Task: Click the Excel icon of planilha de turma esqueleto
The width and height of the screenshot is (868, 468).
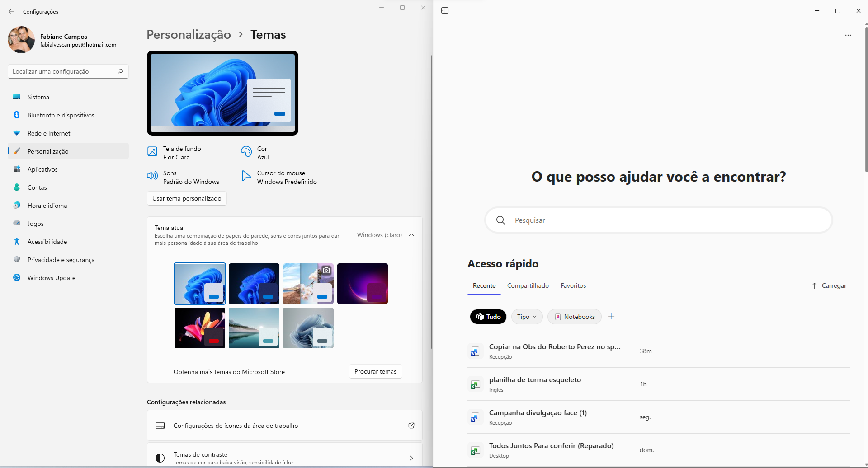Action: 475,384
